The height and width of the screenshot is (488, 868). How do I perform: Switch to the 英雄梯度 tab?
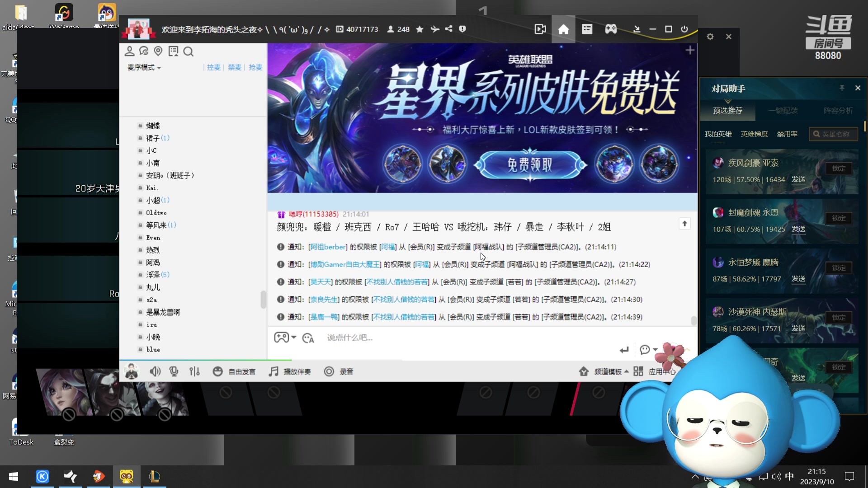(x=754, y=134)
